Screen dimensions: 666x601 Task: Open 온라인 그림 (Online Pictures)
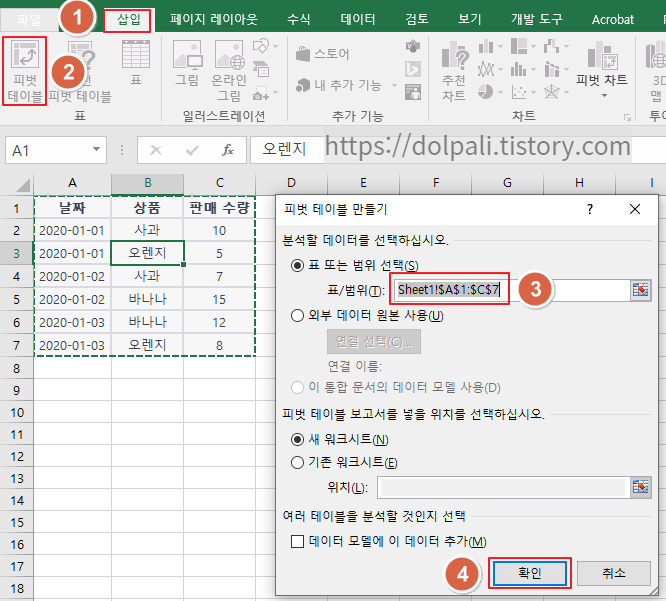click(229, 70)
